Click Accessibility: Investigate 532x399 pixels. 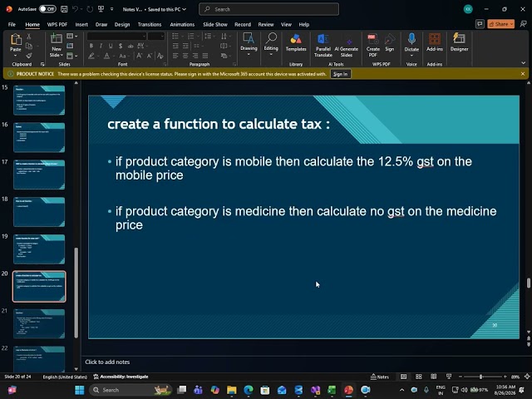121,377
